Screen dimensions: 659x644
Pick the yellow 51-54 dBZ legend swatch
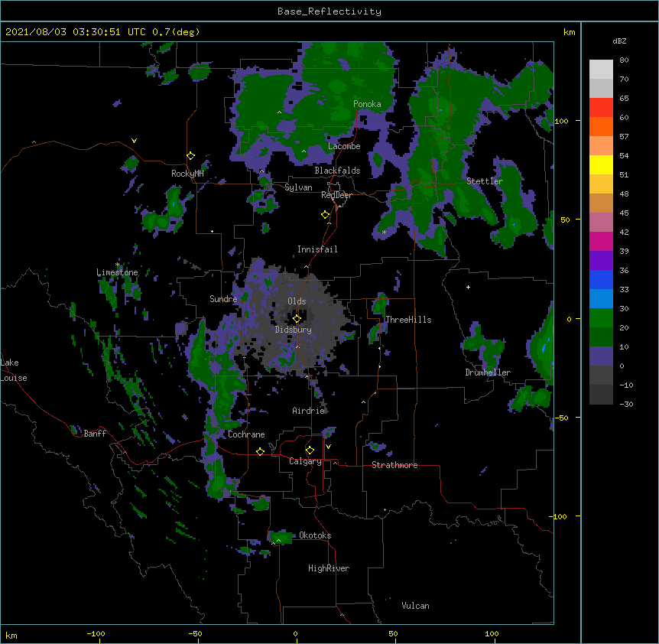[x=601, y=164]
